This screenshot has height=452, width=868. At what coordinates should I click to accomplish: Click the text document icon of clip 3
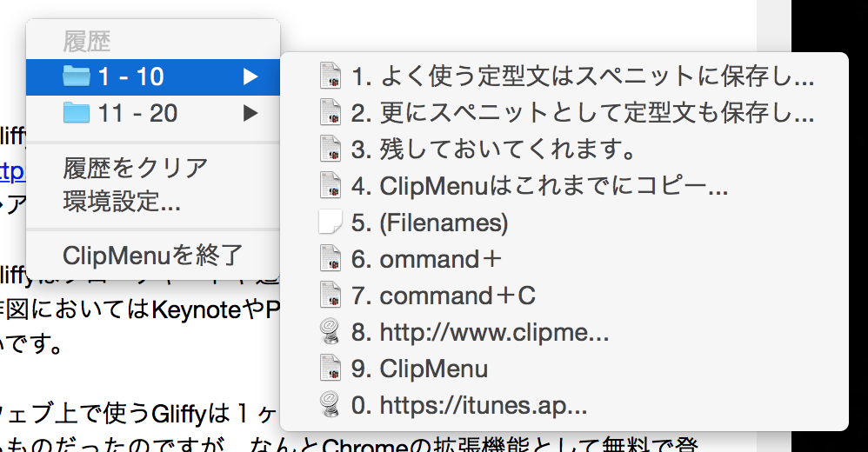point(331,149)
